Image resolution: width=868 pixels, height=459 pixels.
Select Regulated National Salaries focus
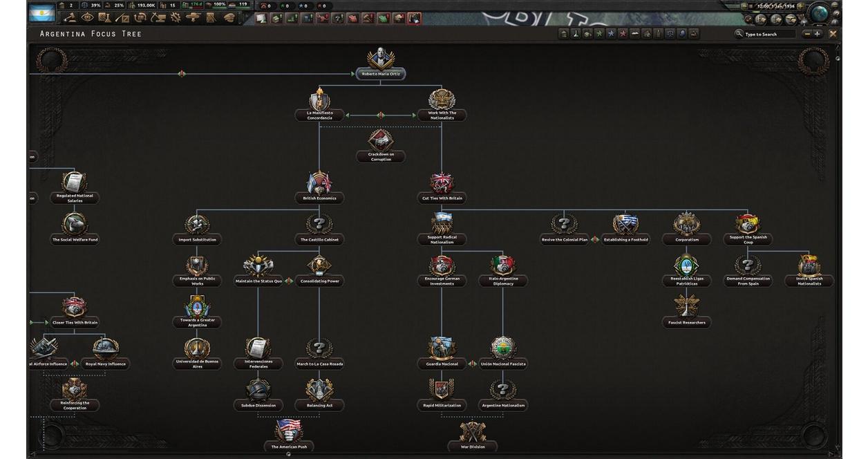click(x=75, y=188)
